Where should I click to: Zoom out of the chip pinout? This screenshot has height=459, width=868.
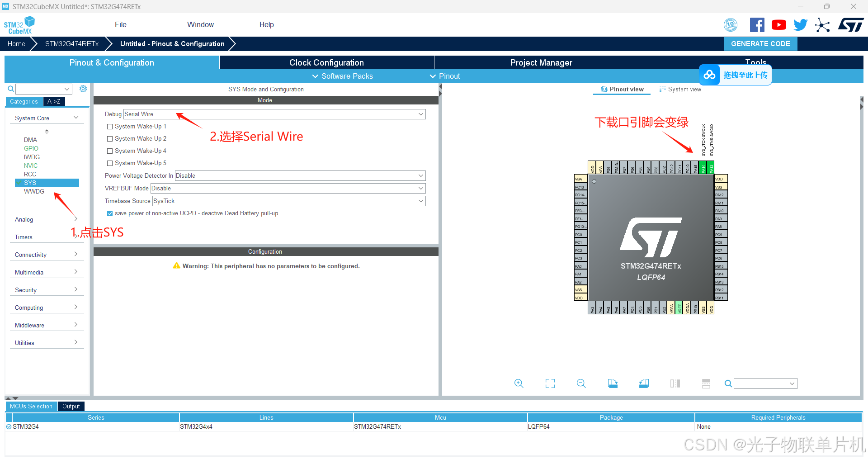(x=581, y=383)
